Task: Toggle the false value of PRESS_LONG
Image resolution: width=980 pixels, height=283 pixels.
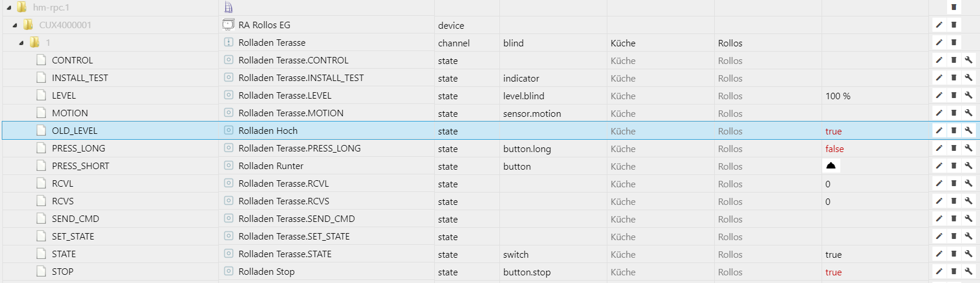Action: pyautogui.click(x=834, y=149)
